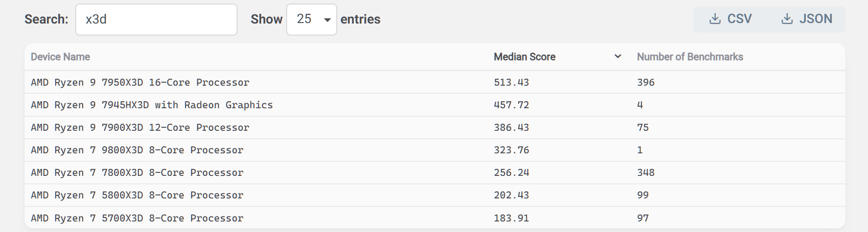Export table as JSON
The image size is (868, 232).
(x=807, y=19)
